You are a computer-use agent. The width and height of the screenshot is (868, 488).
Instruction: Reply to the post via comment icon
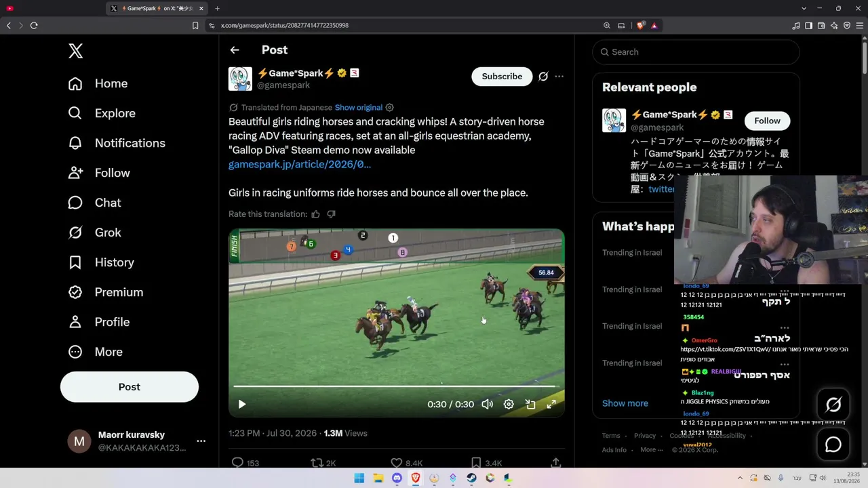[237, 463]
